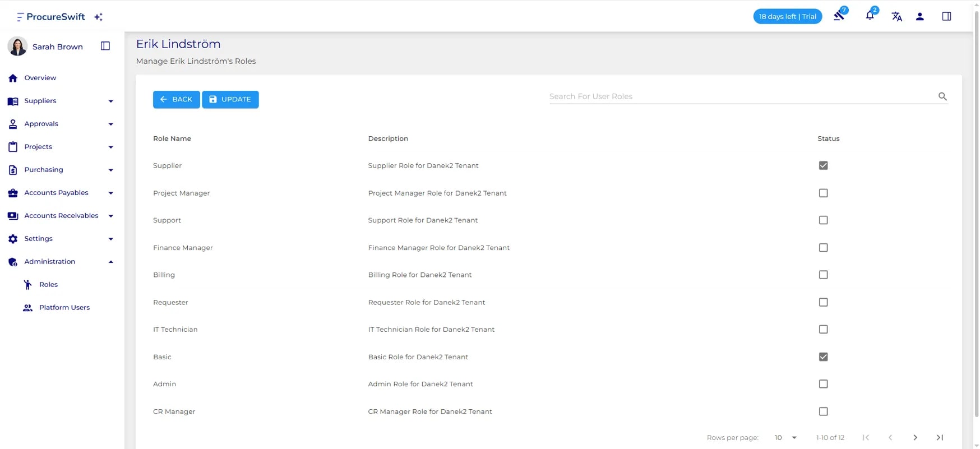Expand the Approvals menu arrow
This screenshot has width=980, height=449.
[x=110, y=124]
